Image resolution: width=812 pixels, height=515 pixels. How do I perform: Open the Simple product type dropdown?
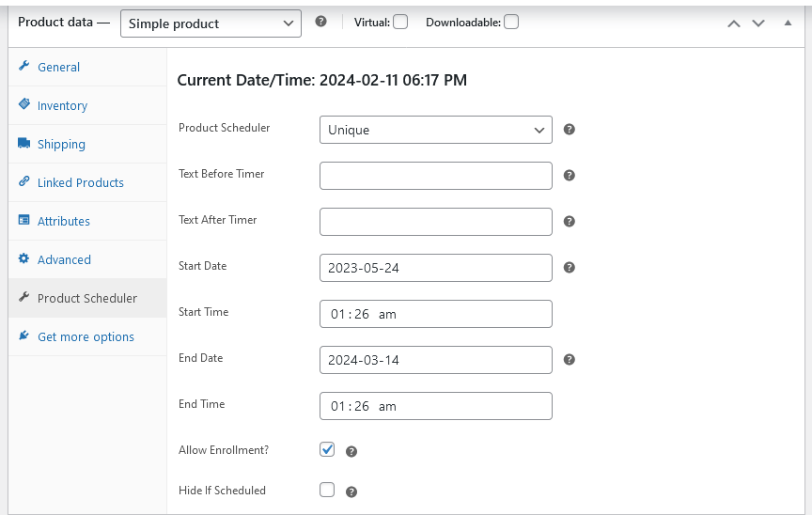click(x=211, y=23)
